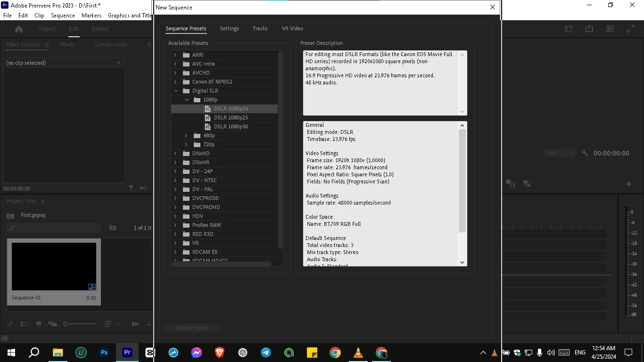Toggle the project writable pencil icon
The image size is (644, 362).
(x=10, y=324)
